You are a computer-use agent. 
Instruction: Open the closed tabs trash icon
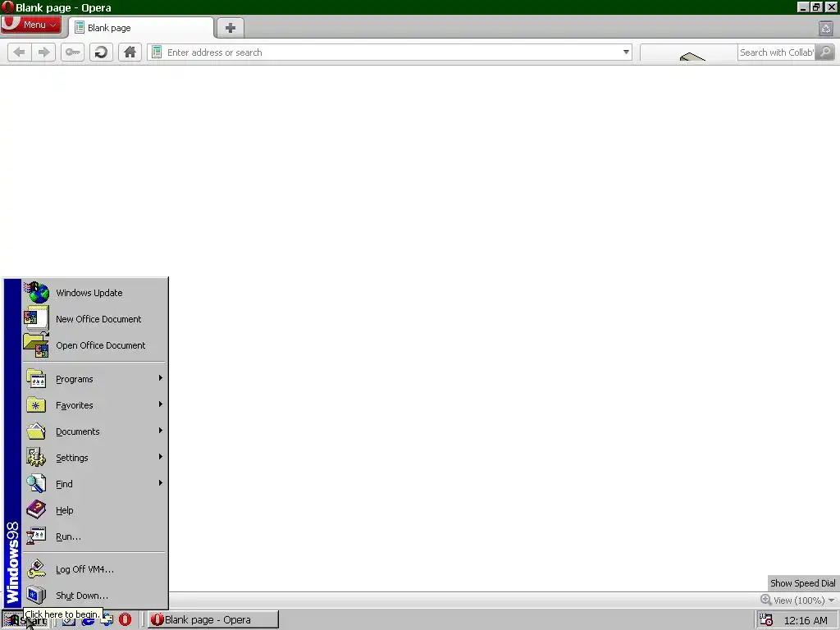coord(826,28)
